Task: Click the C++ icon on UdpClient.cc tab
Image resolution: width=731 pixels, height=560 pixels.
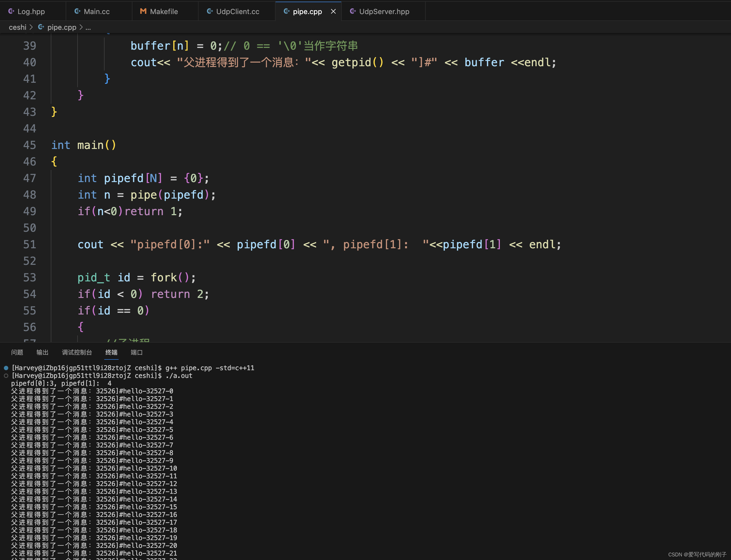Action: pos(210,11)
